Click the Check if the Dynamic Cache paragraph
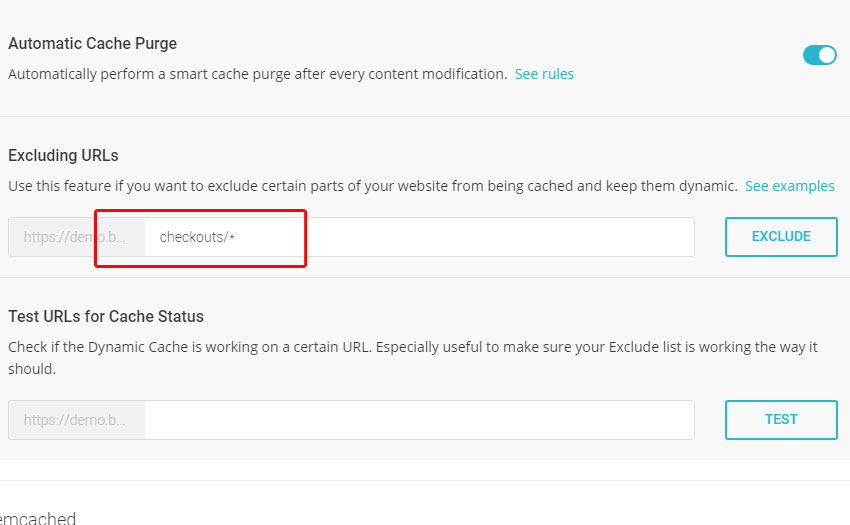This screenshot has height=525, width=850. (x=413, y=357)
